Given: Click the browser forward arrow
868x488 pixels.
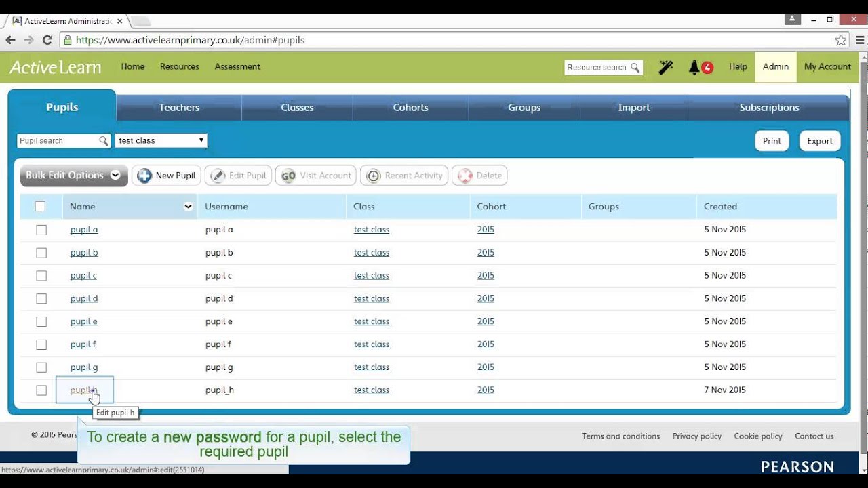Looking at the screenshot, I should point(29,40).
